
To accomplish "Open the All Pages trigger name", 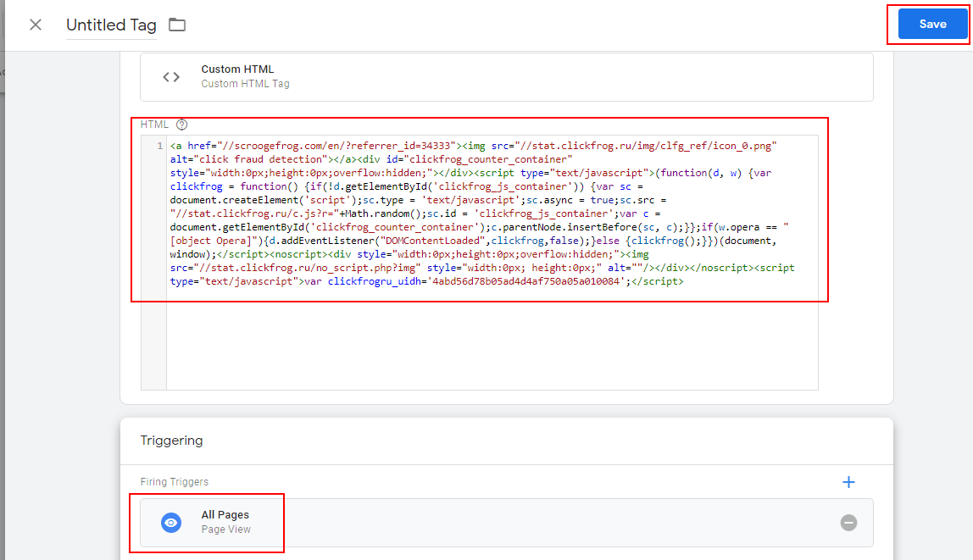I will coord(225,515).
